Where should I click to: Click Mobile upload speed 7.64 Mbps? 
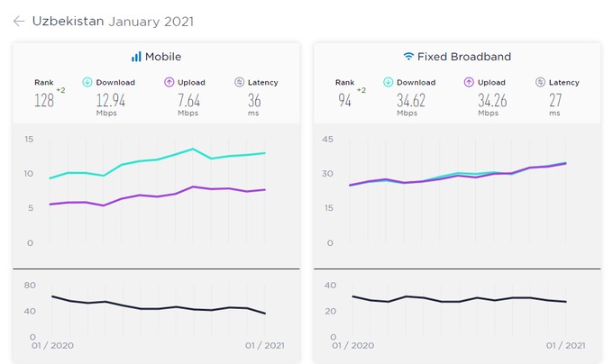188,100
